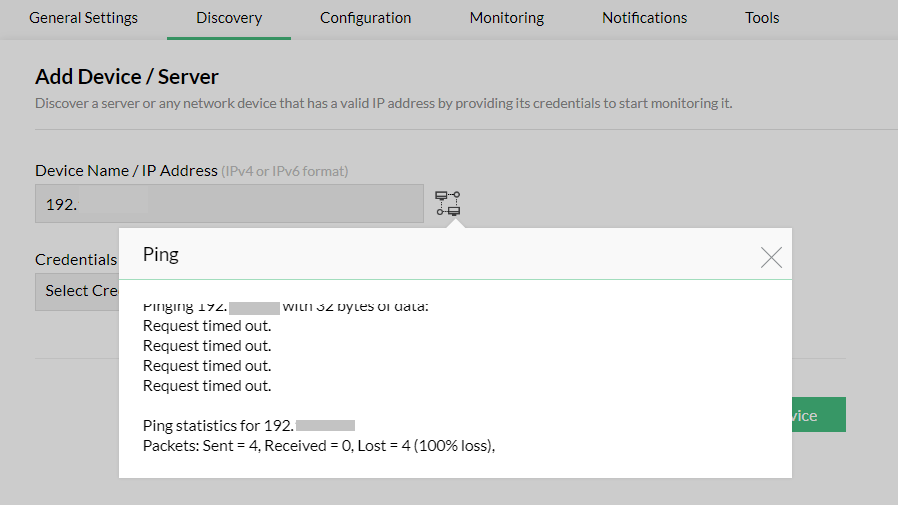The width and height of the screenshot is (898, 505).
Task: Click the discover server description text
Action: [x=383, y=103]
